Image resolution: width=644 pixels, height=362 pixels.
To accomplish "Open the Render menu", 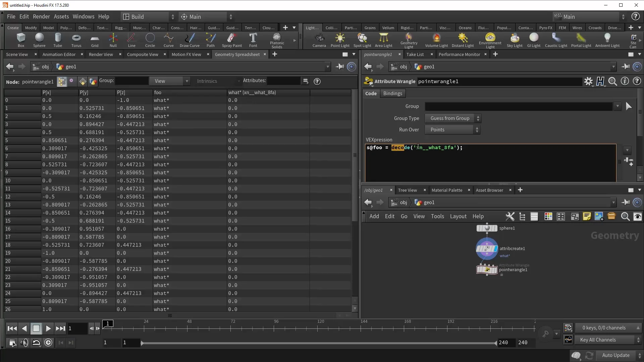I will (41, 16).
